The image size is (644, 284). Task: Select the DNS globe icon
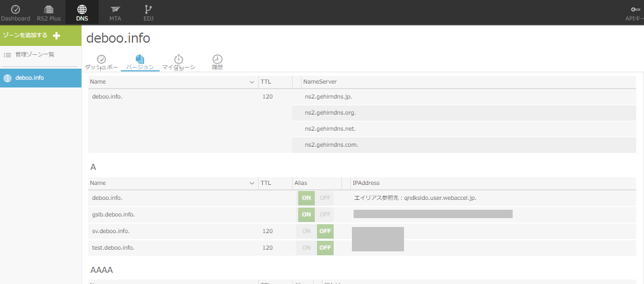[x=81, y=9]
